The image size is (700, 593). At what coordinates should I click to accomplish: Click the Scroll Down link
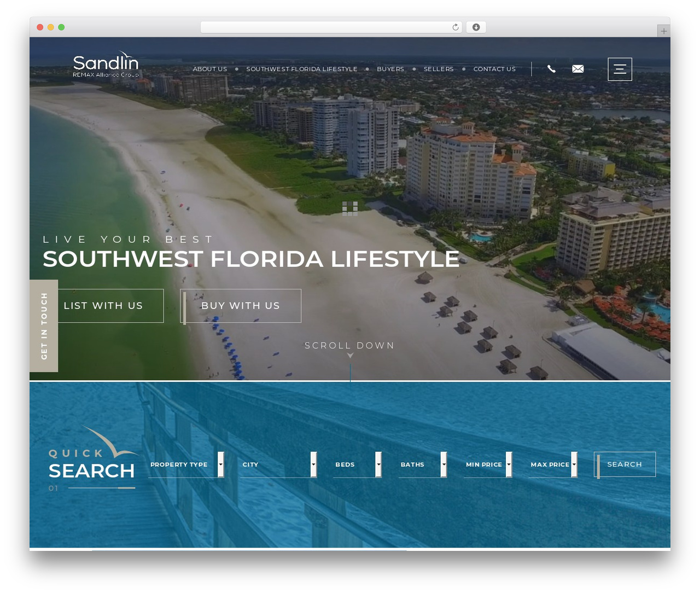coord(349,345)
